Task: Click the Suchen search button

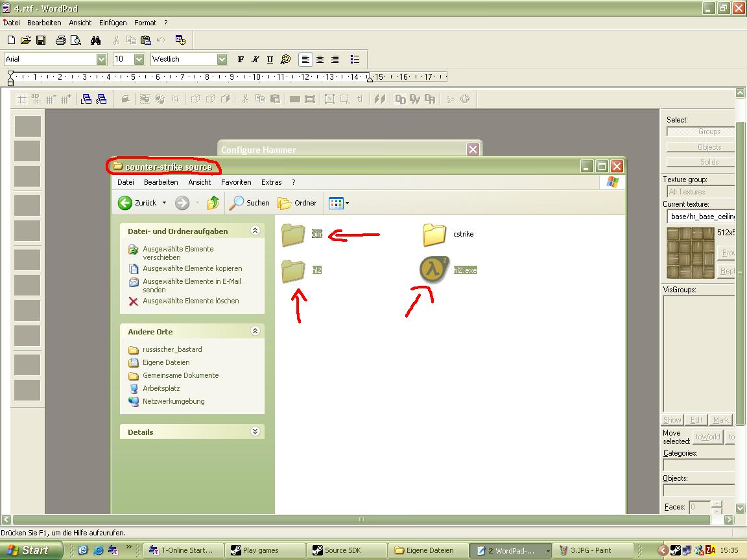Action: (x=249, y=203)
